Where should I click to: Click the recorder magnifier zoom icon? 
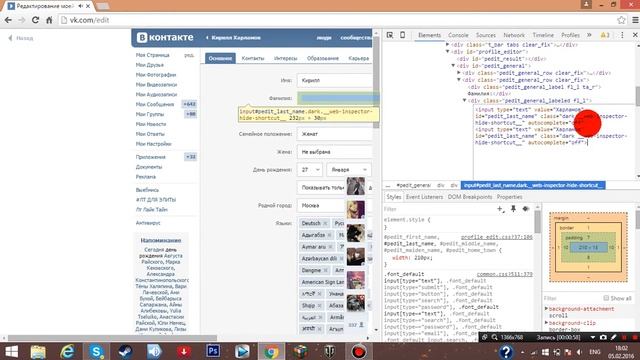tap(494, 338)
